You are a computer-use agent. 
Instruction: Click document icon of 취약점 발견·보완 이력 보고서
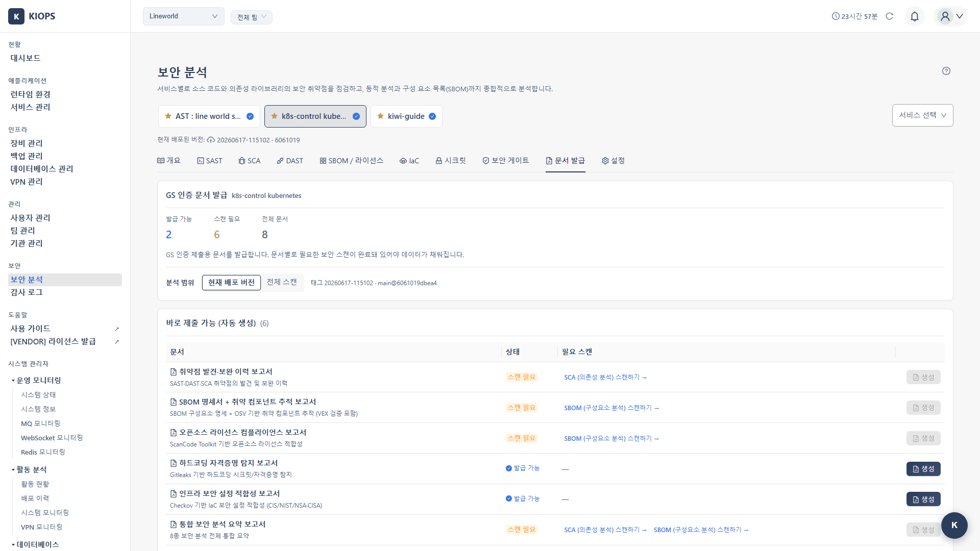(x=174, y=372)
